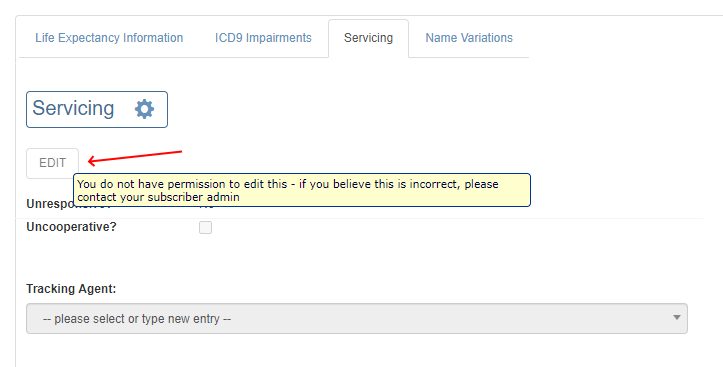The height and width of the screenshot is (367, 723).
Task: Select the Servicing tab
Action: [368, 38]
